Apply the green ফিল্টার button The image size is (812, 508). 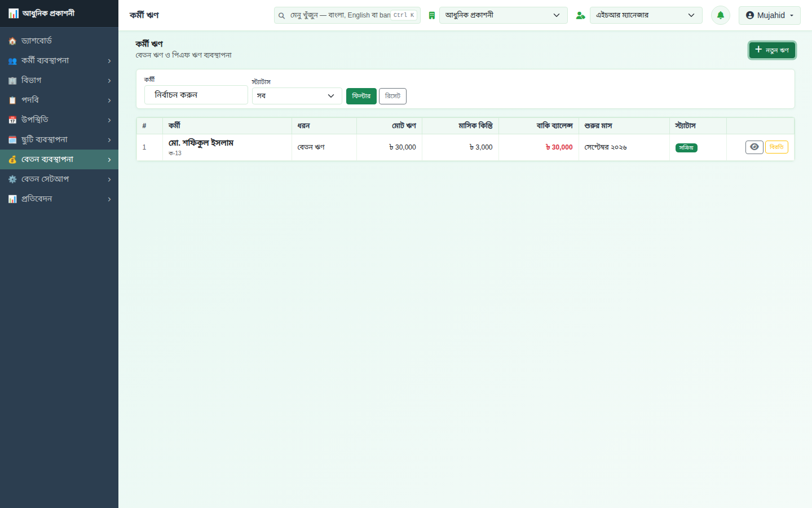pos(361,96)
